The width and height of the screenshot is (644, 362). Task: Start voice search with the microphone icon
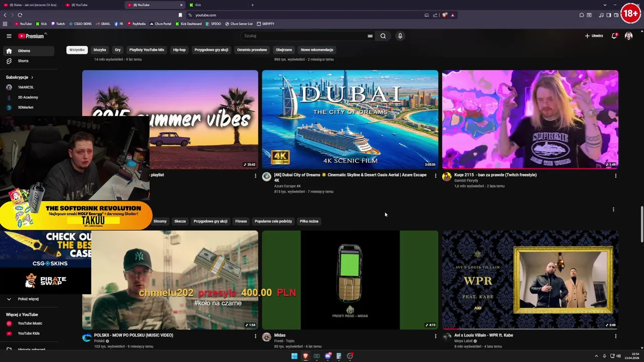(400, 36)
